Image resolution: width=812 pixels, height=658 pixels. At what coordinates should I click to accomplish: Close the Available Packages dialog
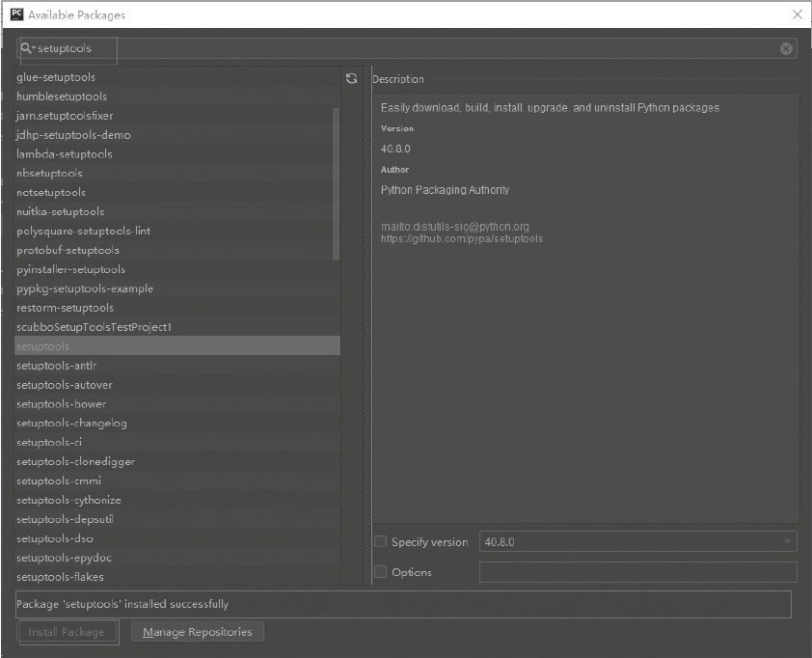pos(797,14)
